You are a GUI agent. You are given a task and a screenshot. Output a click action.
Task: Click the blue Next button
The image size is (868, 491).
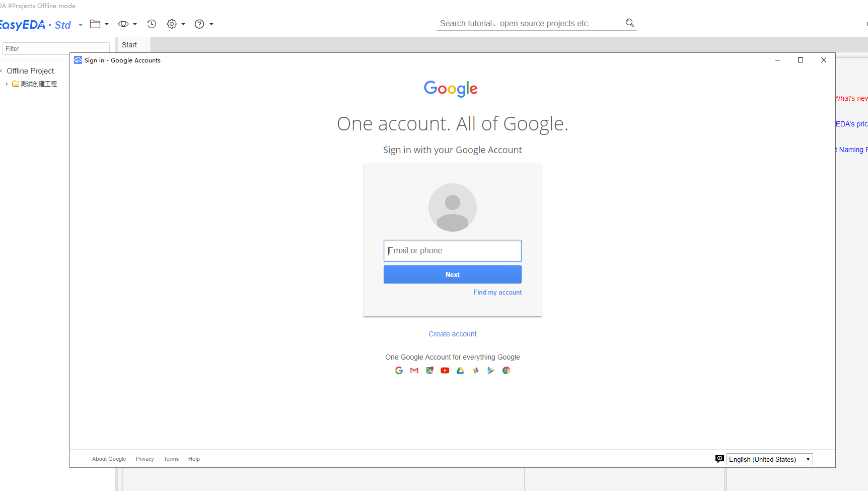[452, 274]
